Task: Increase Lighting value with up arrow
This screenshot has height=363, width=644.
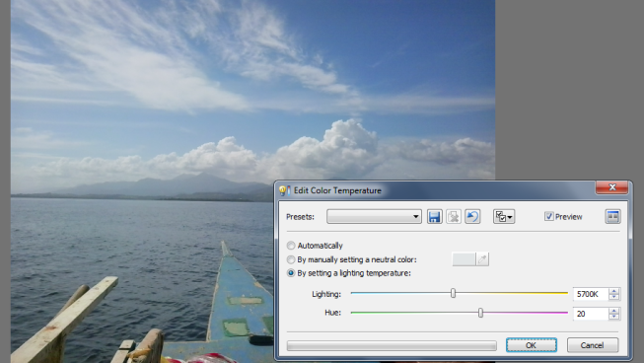Action: (x=614, y=291)
